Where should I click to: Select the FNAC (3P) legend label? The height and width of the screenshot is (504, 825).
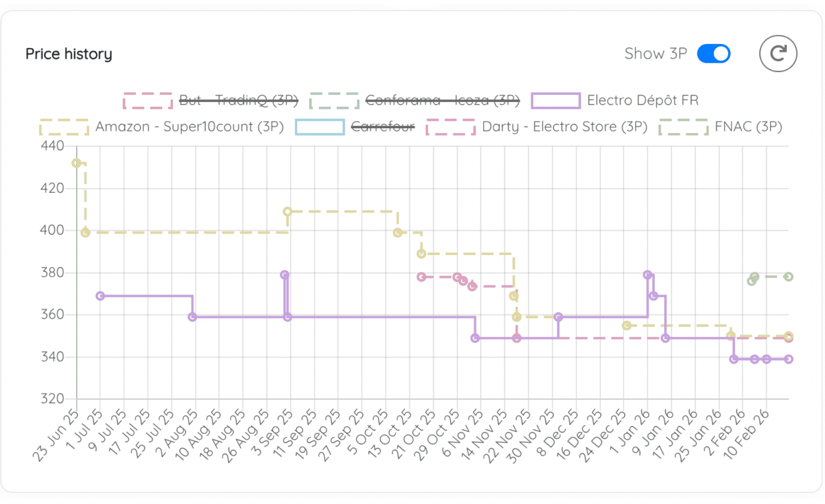(748, 126)
